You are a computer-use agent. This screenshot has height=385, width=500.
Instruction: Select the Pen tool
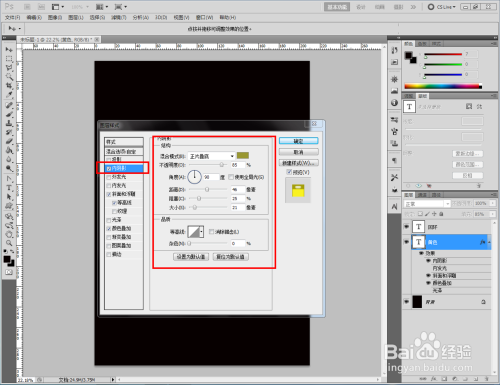(9, 179)
